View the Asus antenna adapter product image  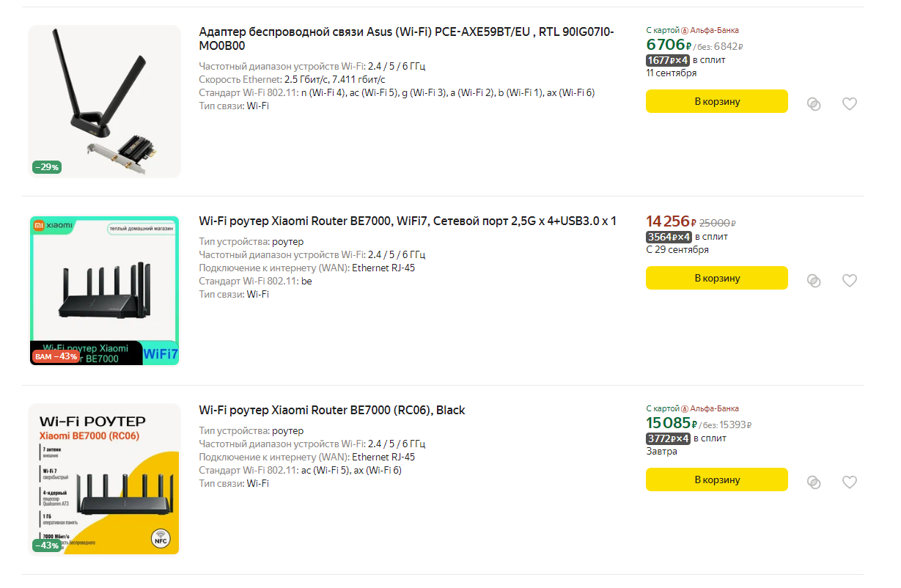104,101
